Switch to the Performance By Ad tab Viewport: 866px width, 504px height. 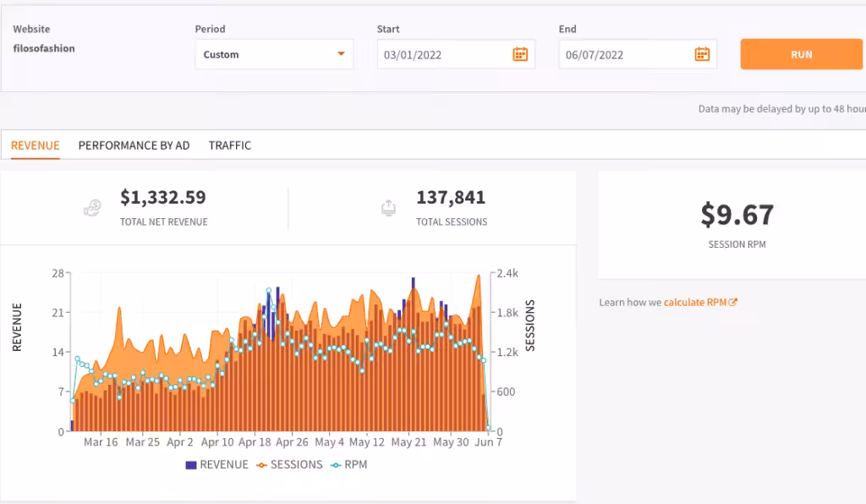(x=134, y=145)
